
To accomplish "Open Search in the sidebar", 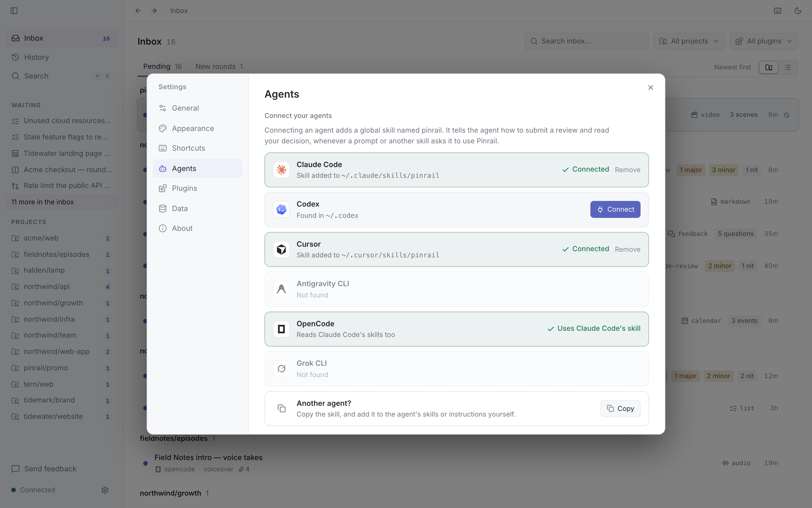I will click(62, 76).
